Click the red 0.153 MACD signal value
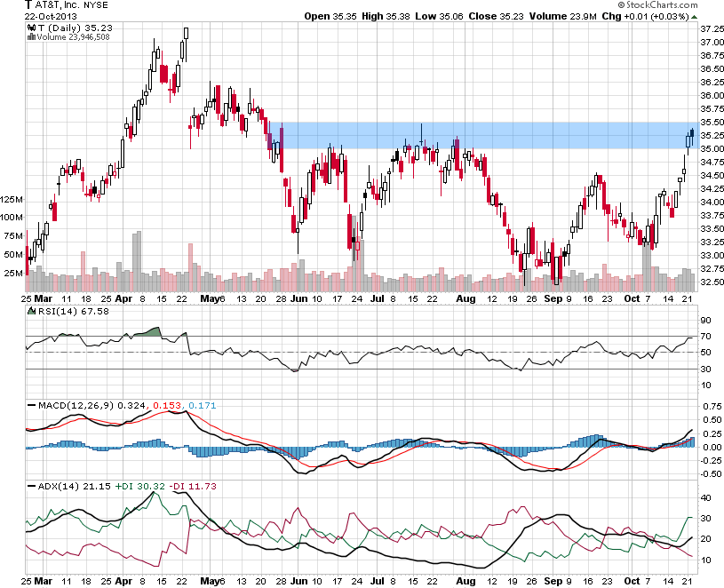Viewport: 724px width, 588px height. coord(167,405)
